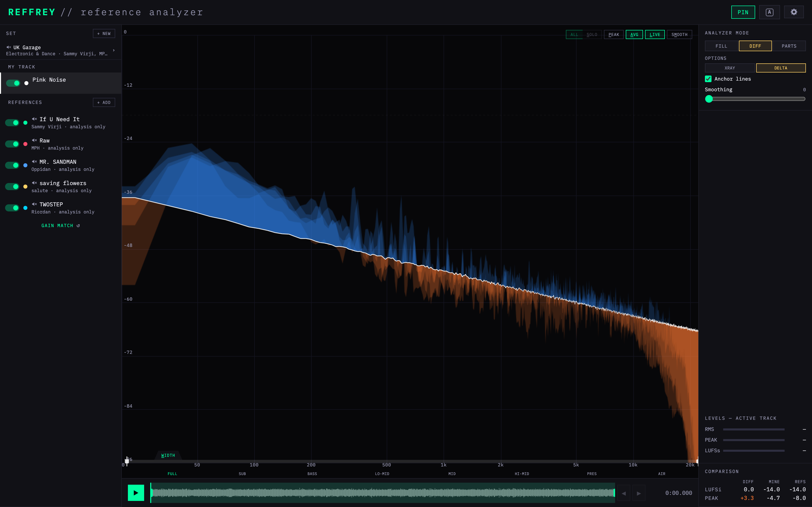This screenshot has height=507, width=812.
Task: Toggle off the Pink Noise track
Action: (13, 83)
